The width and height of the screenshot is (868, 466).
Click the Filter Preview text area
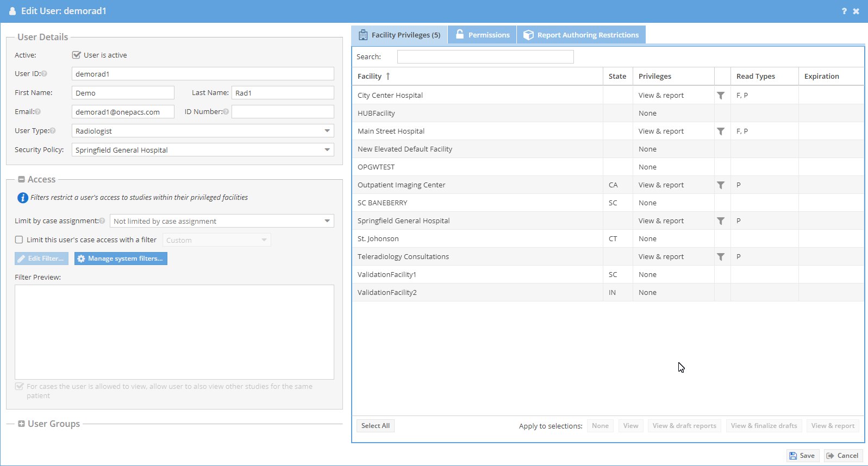click(174, 332)
